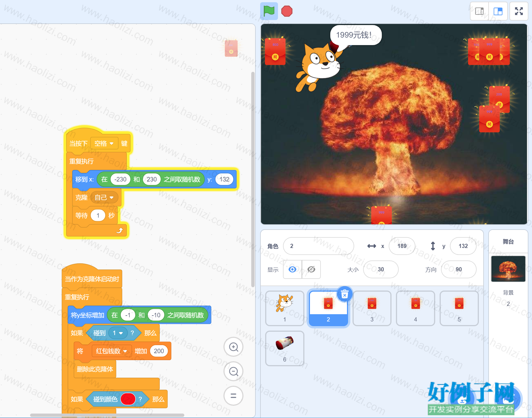The image size is (532, 418).
Task: Zoom in on the code workspace
Action: [233, 347]
